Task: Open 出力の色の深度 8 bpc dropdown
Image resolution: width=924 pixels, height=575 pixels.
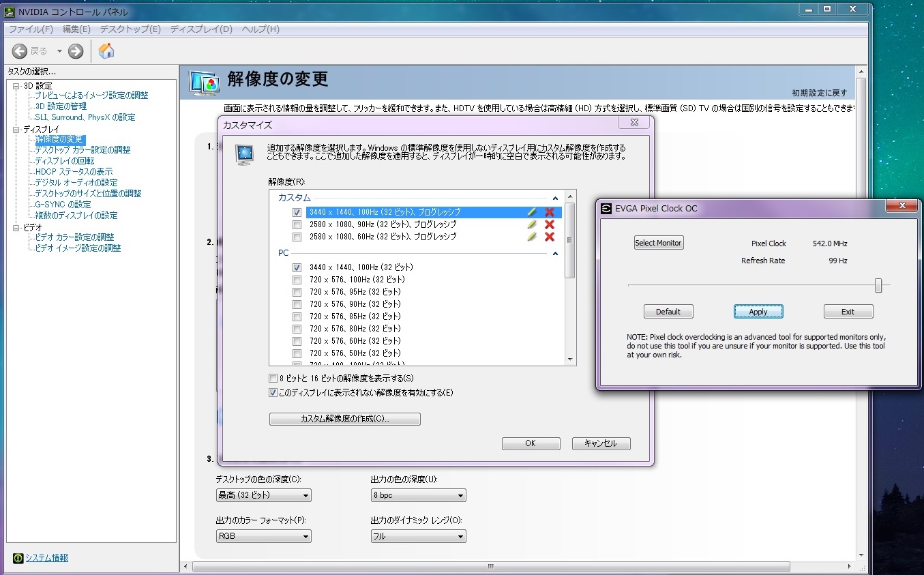Action: (x=418, y=495)
